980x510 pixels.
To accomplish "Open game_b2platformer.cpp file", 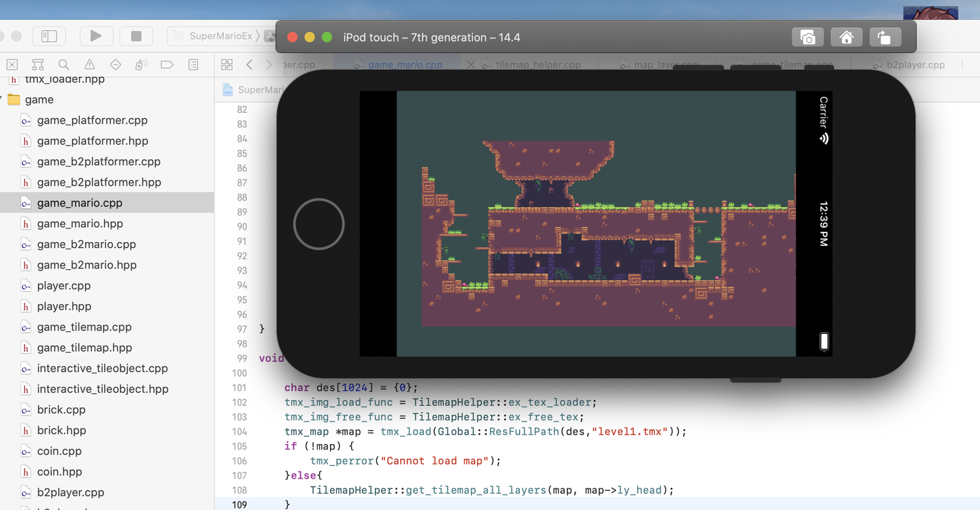I will 107,162.
